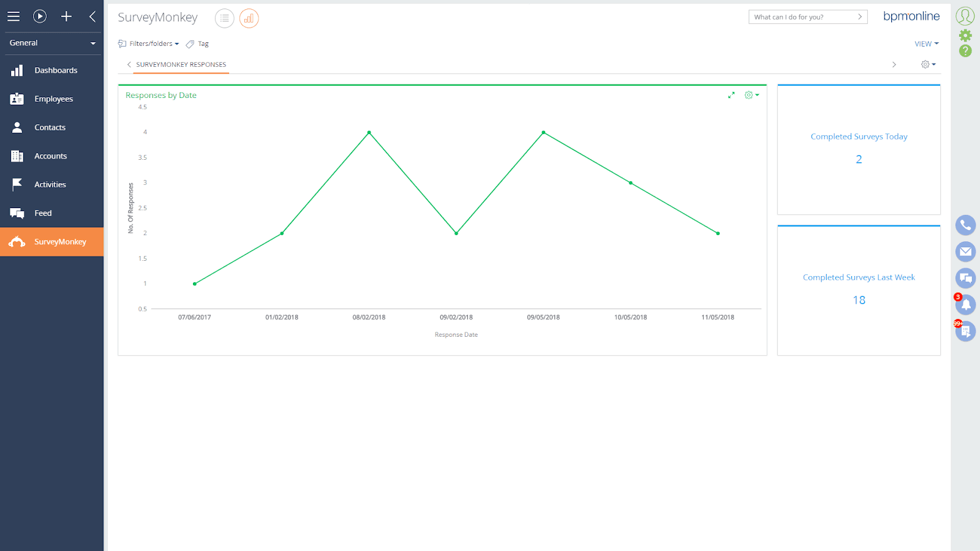Open the Accounts section

click(x=52, y=156)
